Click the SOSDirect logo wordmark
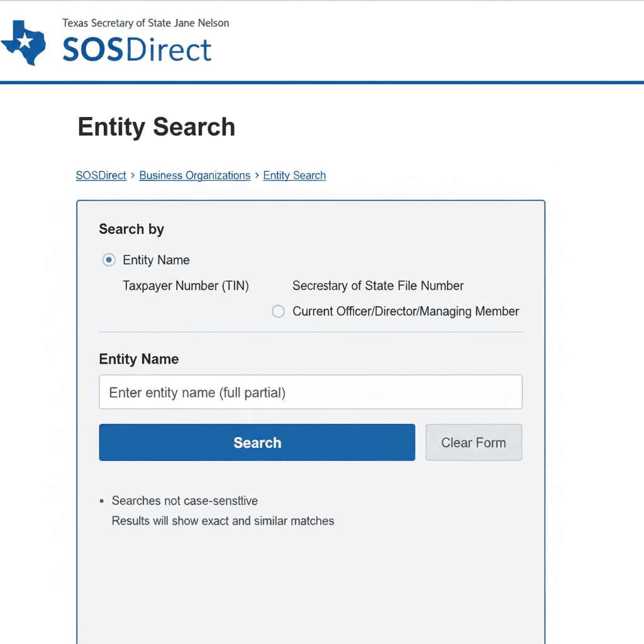 [x=137, y=50]
